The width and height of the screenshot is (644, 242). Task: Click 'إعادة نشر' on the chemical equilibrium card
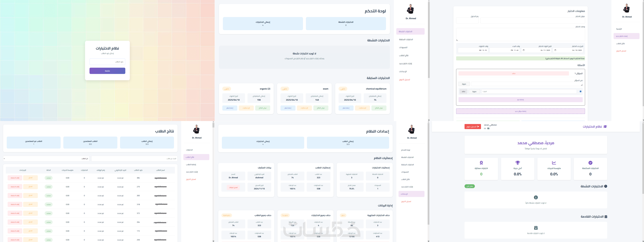[346, 108]
